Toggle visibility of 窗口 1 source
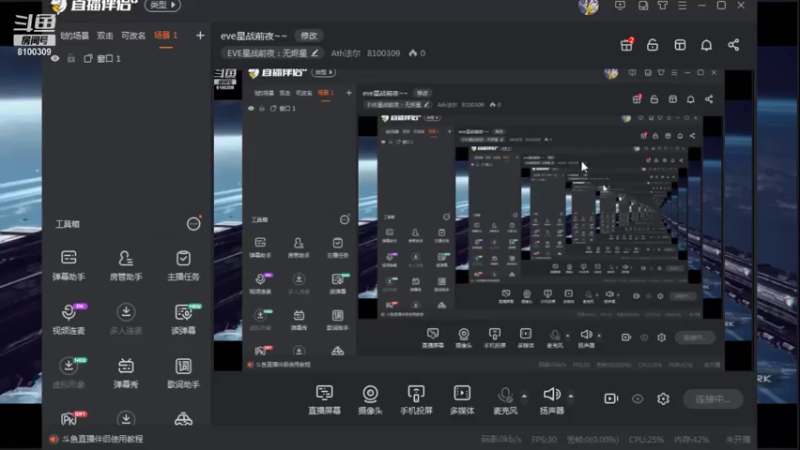800x450 pixels. (55, 59)
